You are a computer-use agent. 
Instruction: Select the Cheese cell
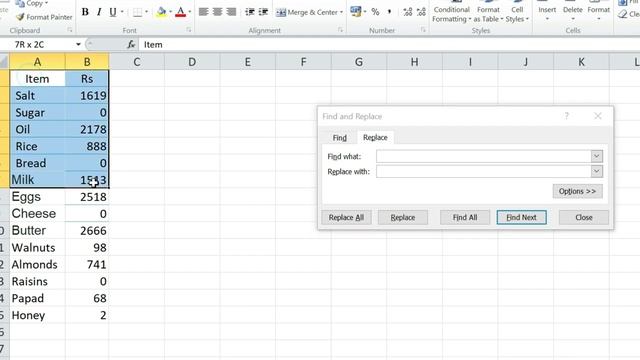(x=37, y=213)
